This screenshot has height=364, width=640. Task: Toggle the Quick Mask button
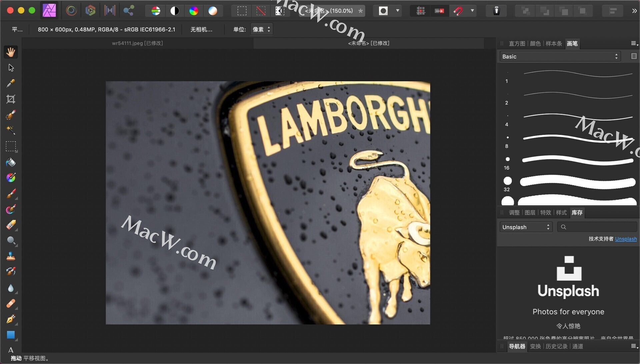pyautogui.click(x=383, y=11)
